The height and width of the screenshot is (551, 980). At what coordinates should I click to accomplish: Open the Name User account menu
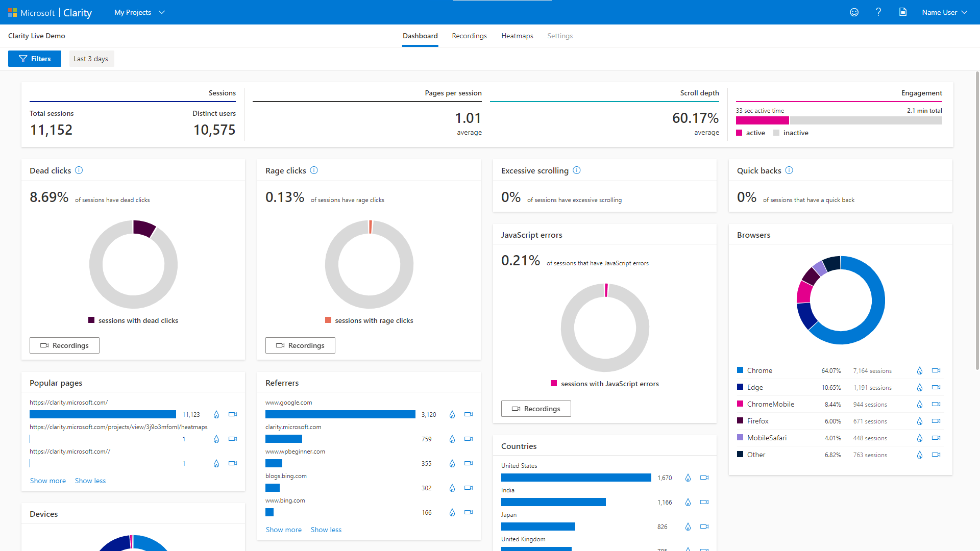944,12
